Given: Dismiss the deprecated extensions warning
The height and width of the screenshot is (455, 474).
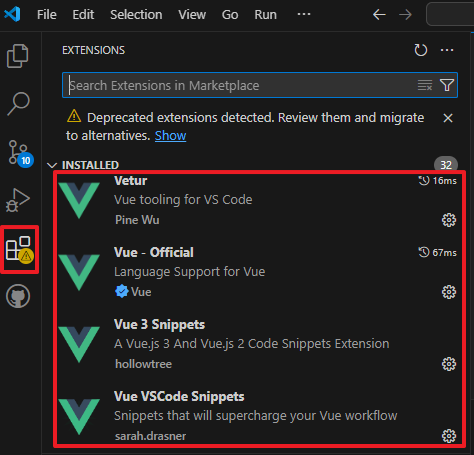Looking at the screenshot, I should point(448,118).
